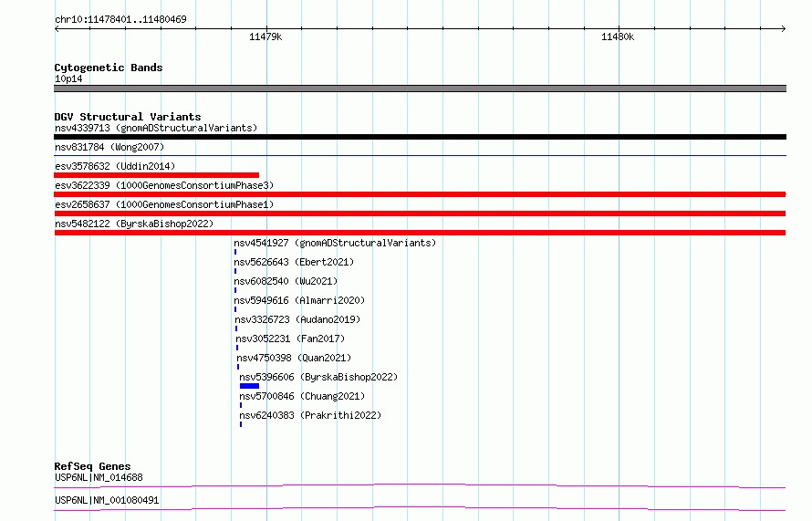The width and height of the screenshot is (812, 521).
Task: Click the USP6NL|NM_014688 gene label
Action: point(99,477)
